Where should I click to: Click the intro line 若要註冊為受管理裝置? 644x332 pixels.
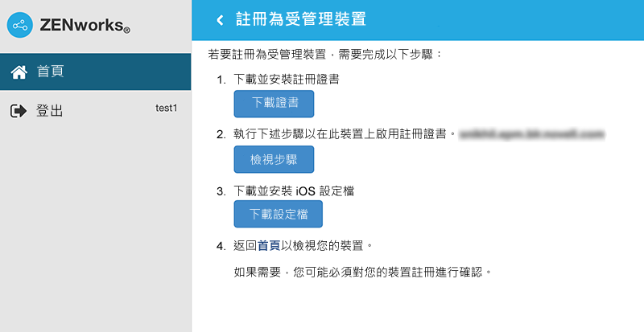[x=326, y=55]
